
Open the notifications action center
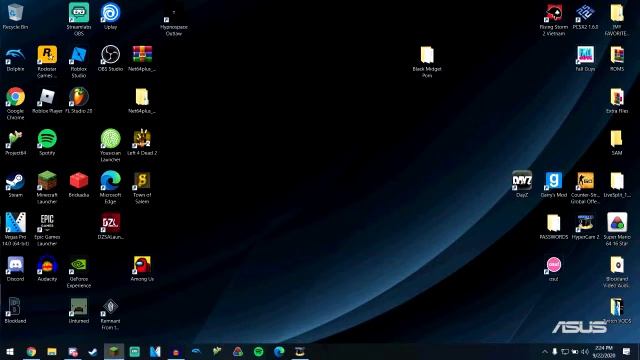[x=627, y=351]
